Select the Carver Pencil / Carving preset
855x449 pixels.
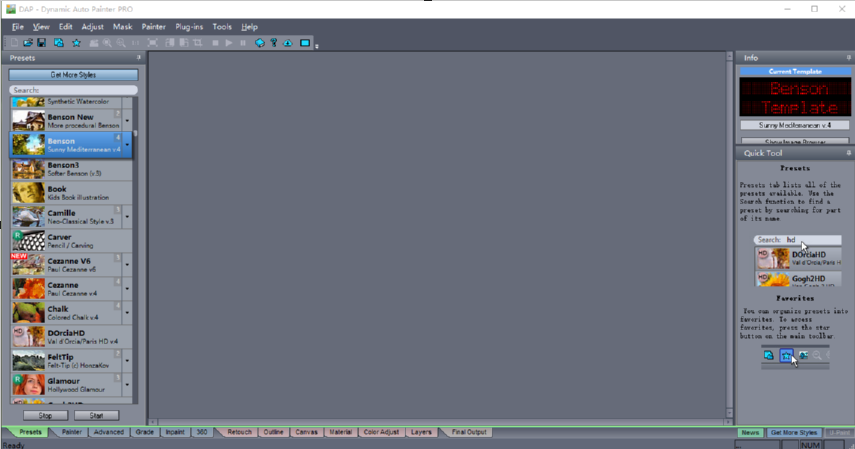click(x=71, y=241)
